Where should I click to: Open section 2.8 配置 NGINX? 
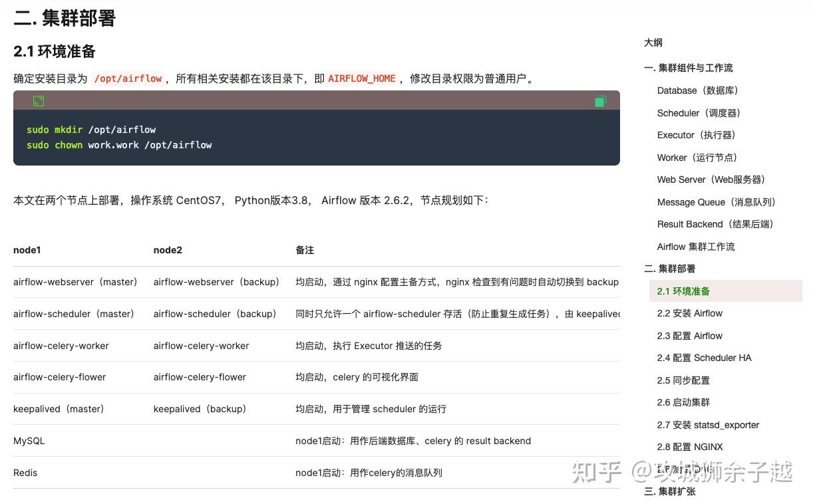[x=690, y=447]
